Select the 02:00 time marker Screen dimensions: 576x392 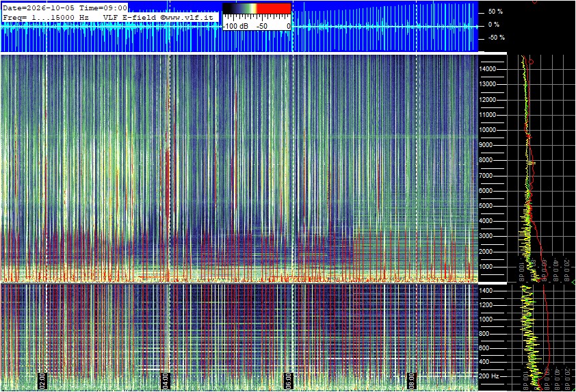(42, 380)
